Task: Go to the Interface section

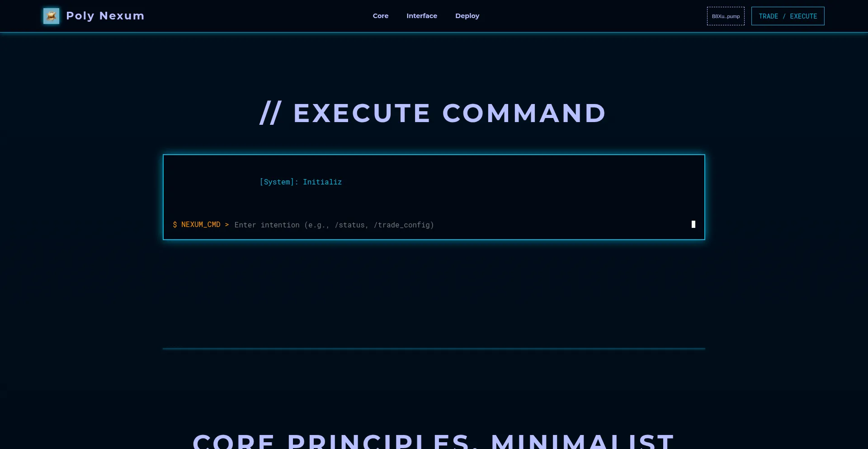Action: pyautogui.click(x=421, y=16)
